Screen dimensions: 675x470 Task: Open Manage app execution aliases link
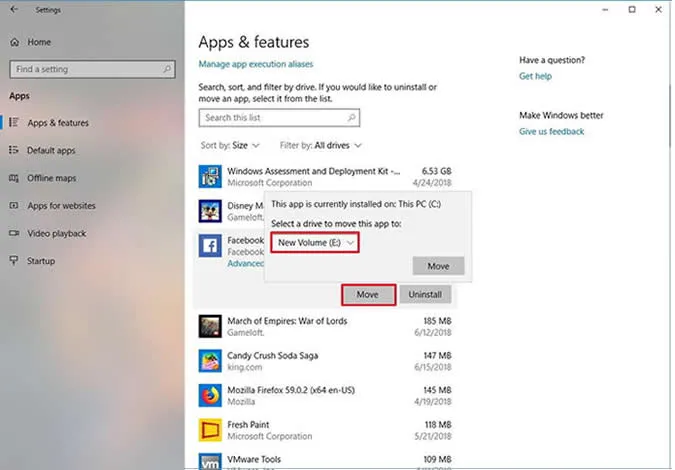[x=256, y=64]
